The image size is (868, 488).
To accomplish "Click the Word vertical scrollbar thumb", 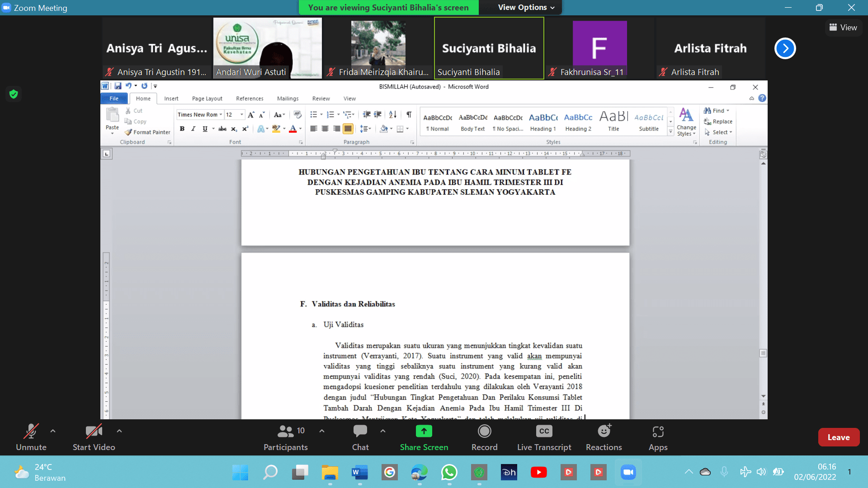I will point(763,353).
